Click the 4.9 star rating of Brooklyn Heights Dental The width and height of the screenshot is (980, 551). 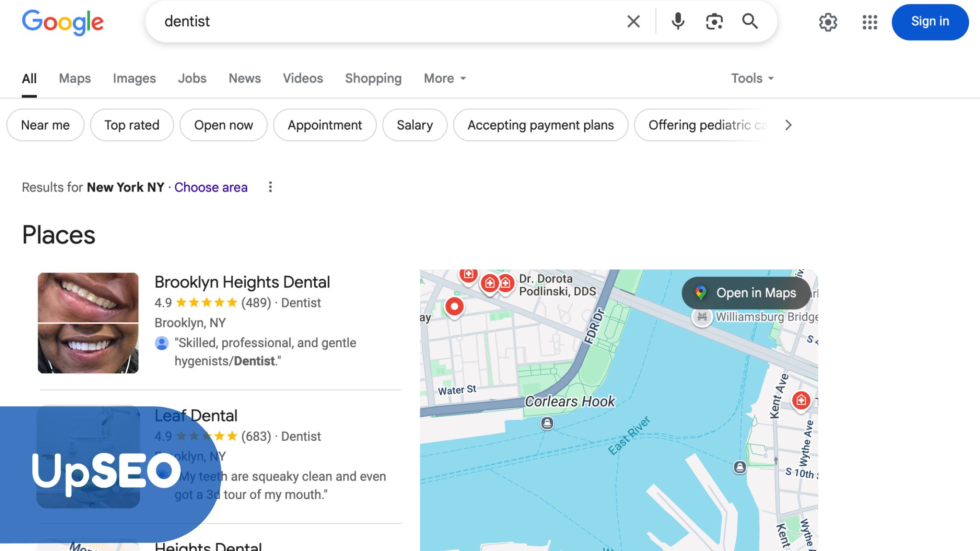pos(196,303)
